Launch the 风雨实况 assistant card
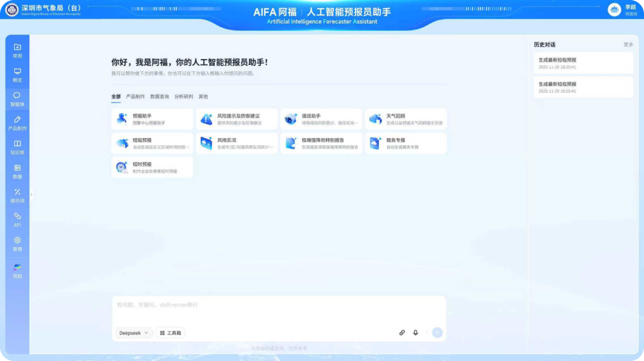The width and height of the screenshot is (644, 361). (x=236, y=143)
